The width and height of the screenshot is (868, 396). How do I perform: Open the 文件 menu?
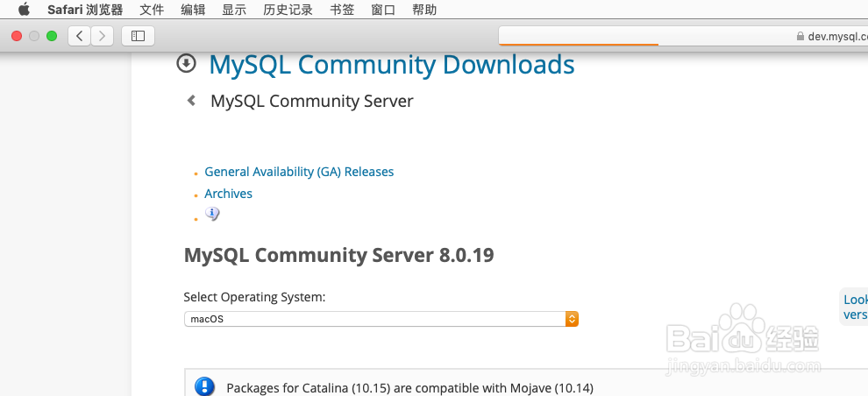click(153, 10)
